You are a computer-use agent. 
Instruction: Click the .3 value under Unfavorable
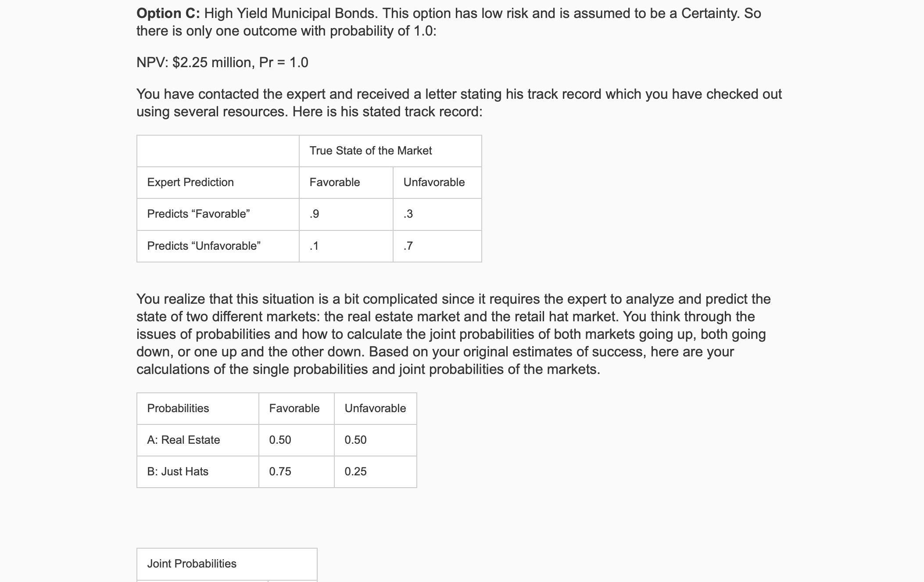(x=437, y=214)
